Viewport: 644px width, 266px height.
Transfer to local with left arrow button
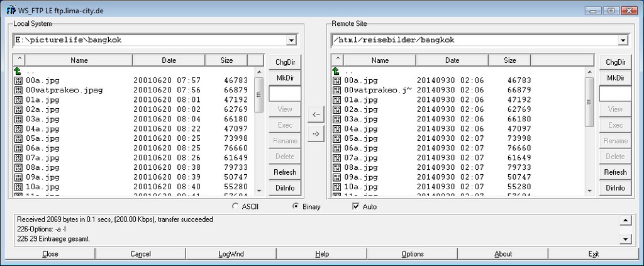(x=316, y=115)
